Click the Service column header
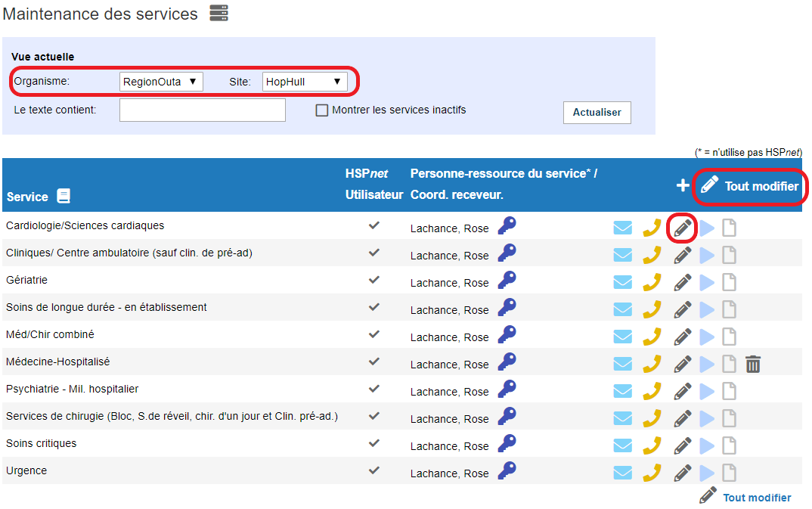 point(27,197)
